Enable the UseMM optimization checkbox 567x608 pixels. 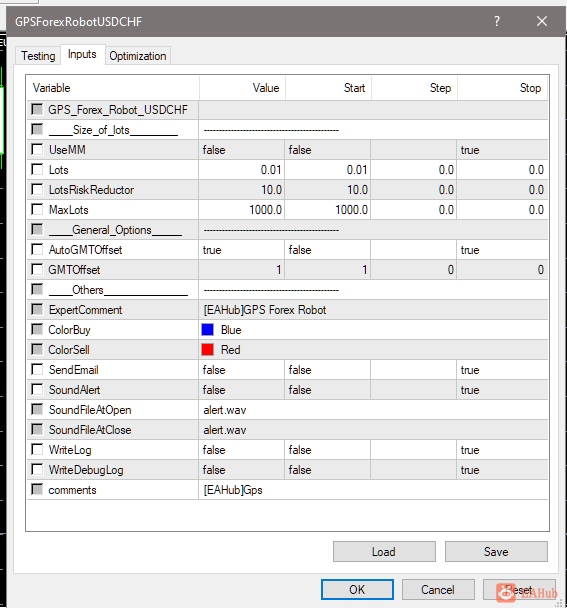click(37, 149)
